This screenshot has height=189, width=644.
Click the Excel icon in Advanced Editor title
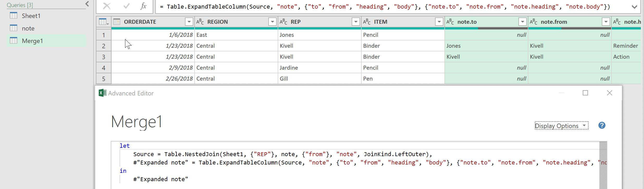103,93
